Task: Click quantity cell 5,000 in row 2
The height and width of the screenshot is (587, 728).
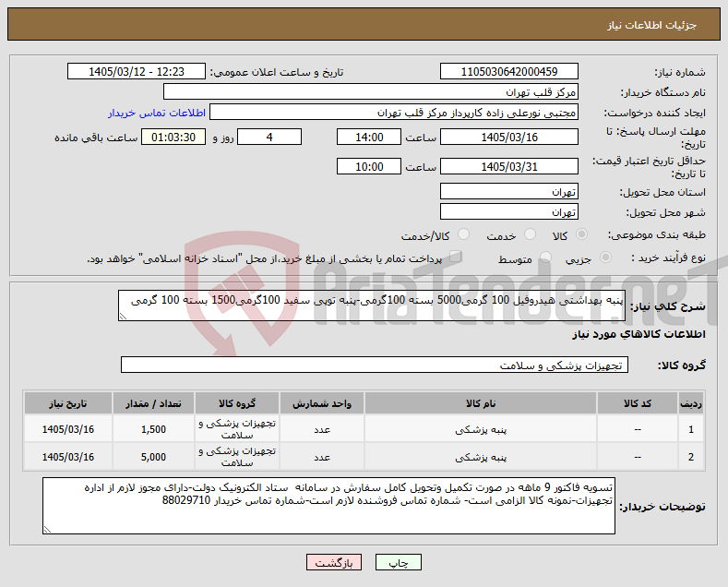Action: click(x=154, y=457)
